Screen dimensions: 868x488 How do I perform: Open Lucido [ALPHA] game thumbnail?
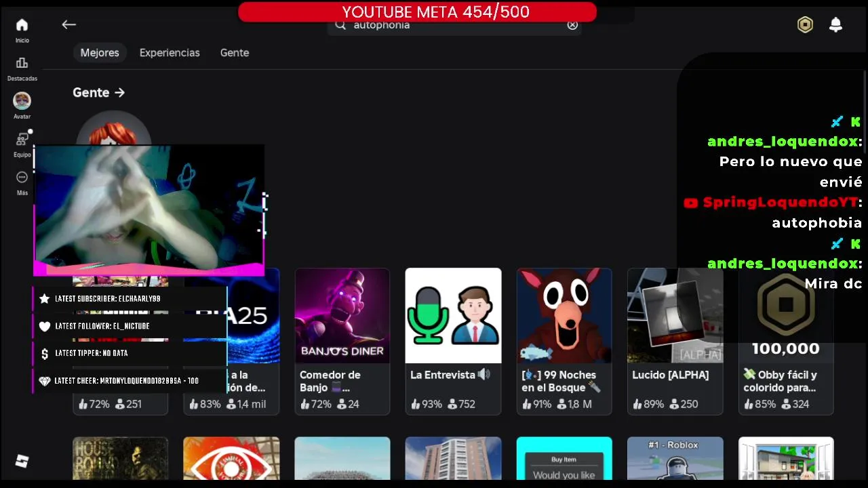[x=675, y=316]
